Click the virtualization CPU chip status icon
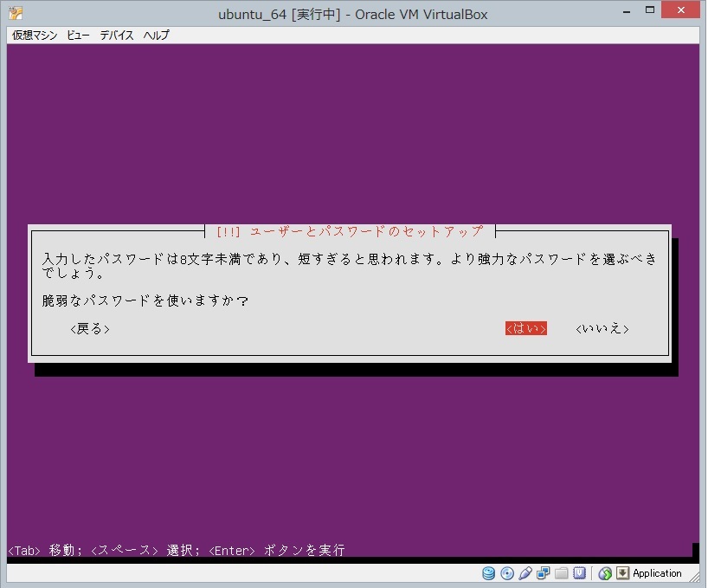This screenshot has height=588, width=708. click(579, 573)
